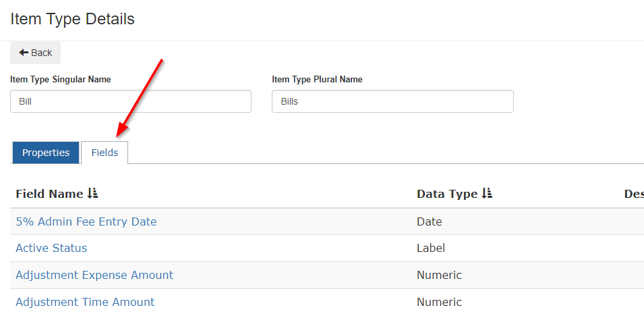Click the Data Type column header
This screenshot has width=644, height=312.
tap(447, 194)
